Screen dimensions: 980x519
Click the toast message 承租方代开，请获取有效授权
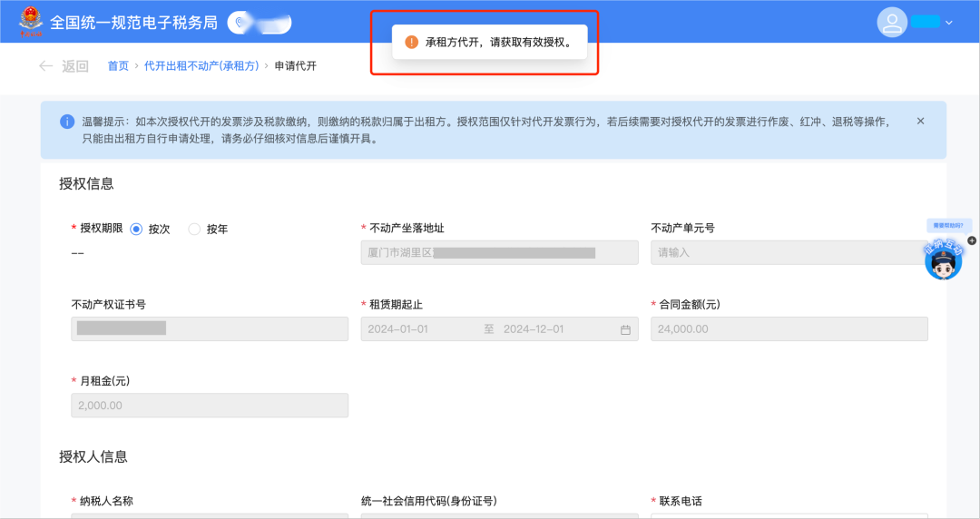[499, 43]
